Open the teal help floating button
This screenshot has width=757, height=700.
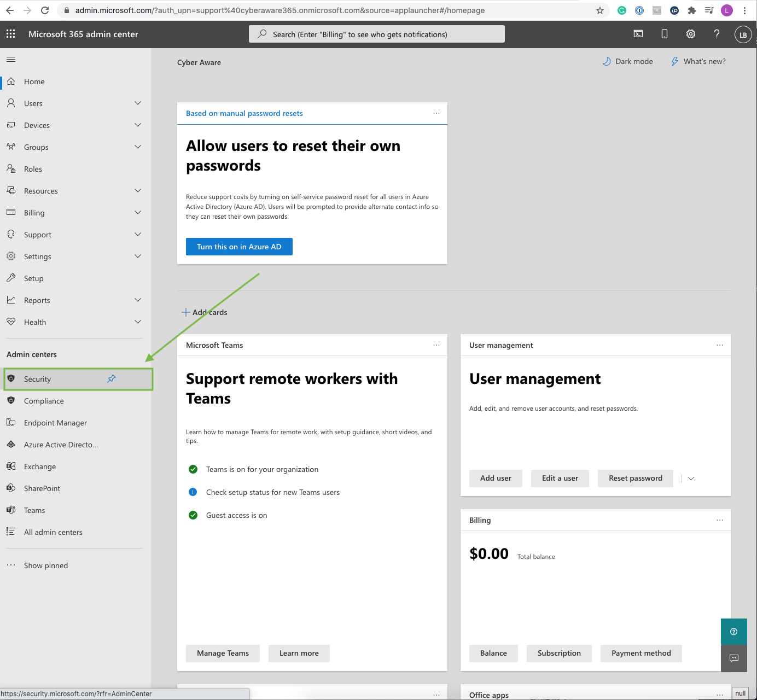point(734,632)
